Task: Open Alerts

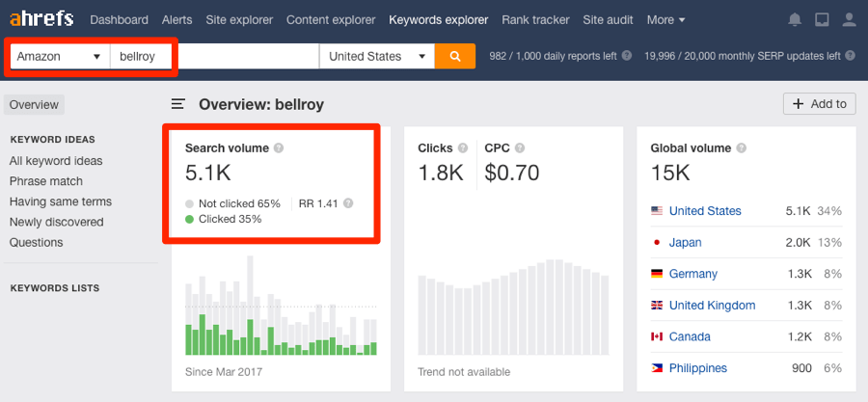Action: 177,20
